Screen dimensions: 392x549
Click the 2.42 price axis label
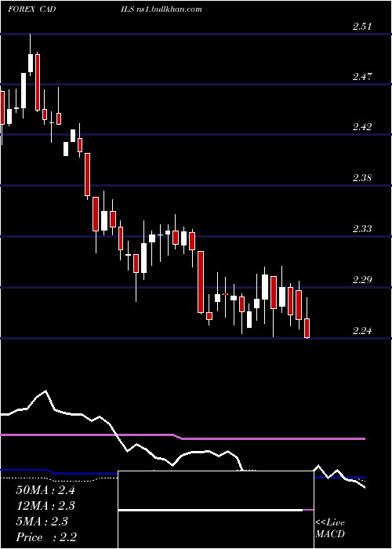pyautogui.click(x=362, y=127)
